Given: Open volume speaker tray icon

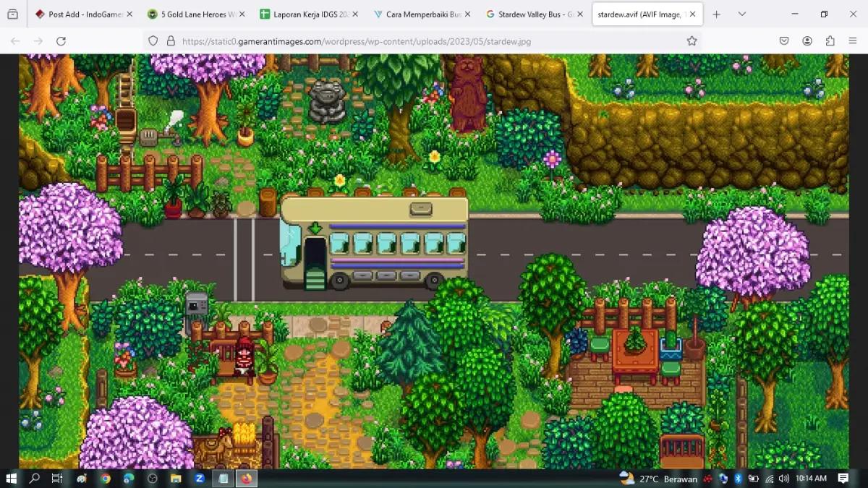Looking at the screenshot, I should click(x=784, y=479).
